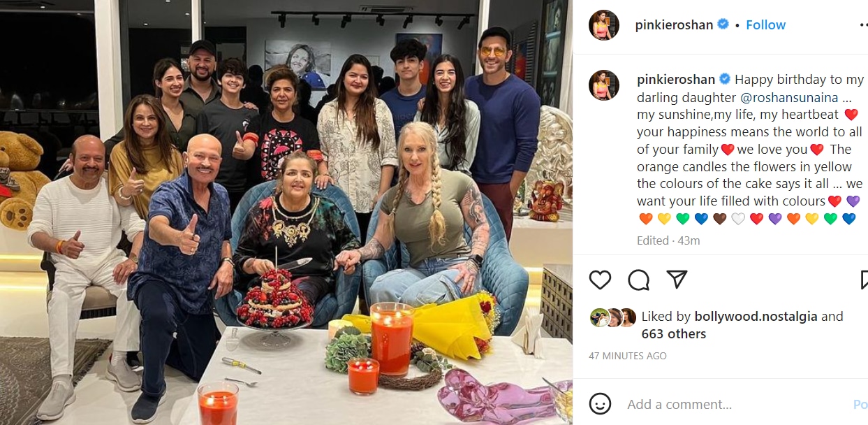
Task: Click the verified badge beside header username
Action: tap(723, 24)
